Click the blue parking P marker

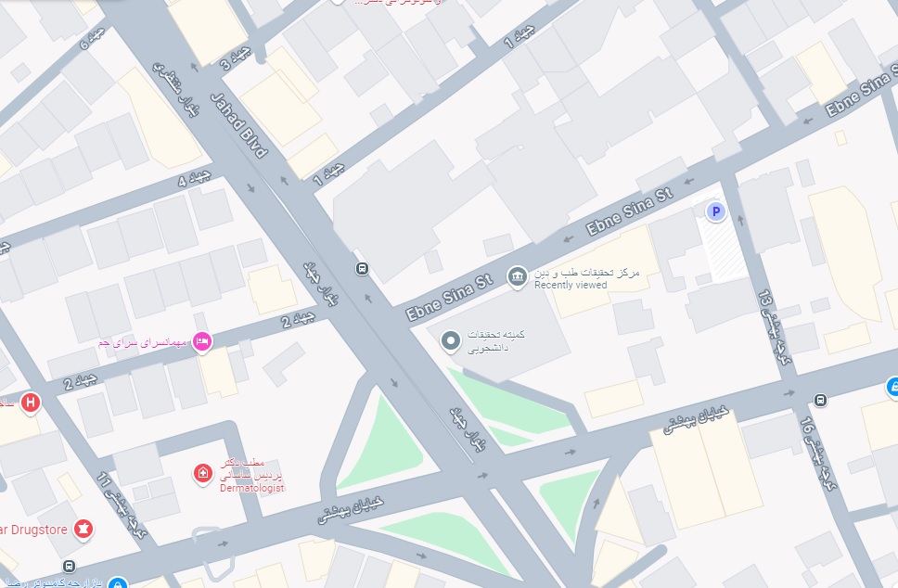(x=715, y=211)
